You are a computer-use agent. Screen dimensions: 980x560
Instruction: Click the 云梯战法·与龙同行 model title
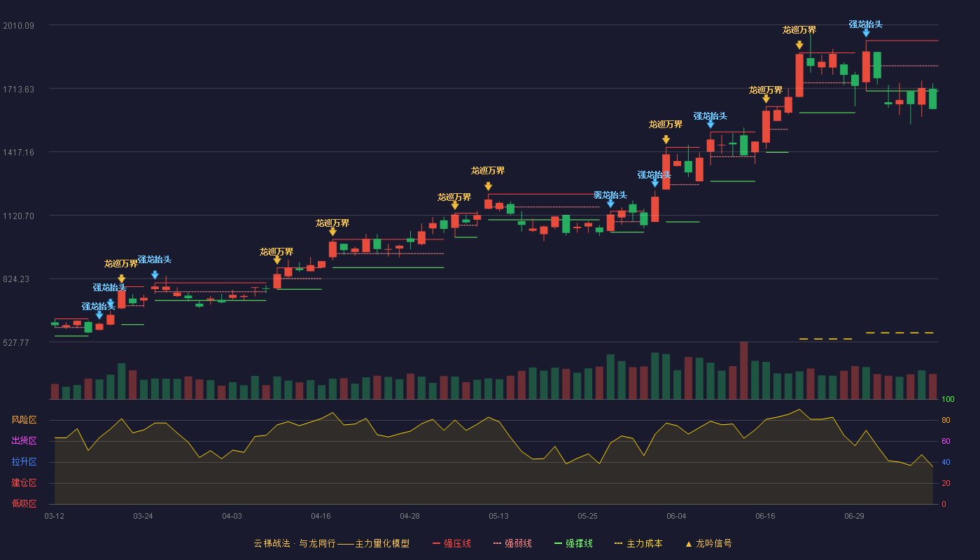pyautogui.click(x=331, y=543)
